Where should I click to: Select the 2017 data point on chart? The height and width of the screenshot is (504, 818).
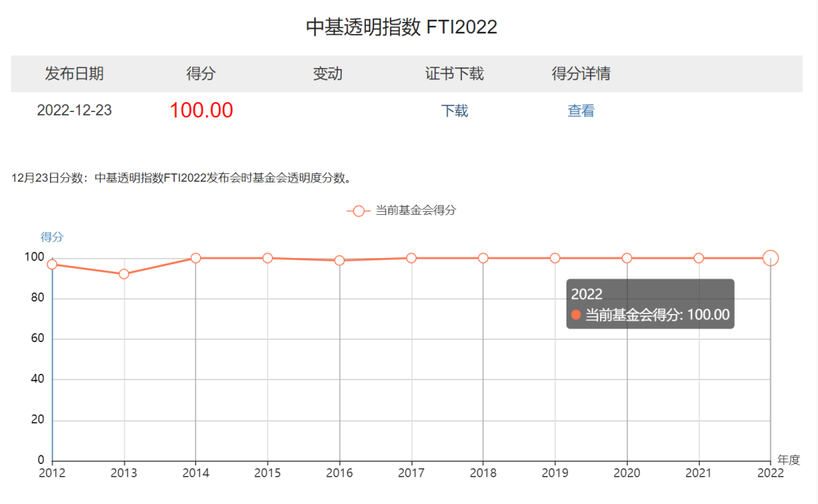[x=411, y=258]
